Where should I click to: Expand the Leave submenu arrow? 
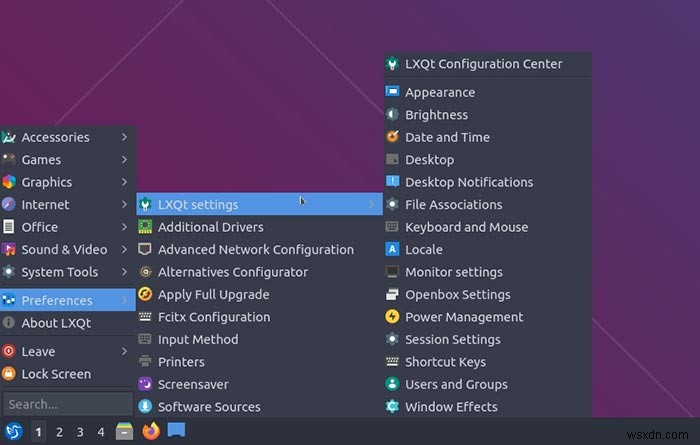(125, 351)
